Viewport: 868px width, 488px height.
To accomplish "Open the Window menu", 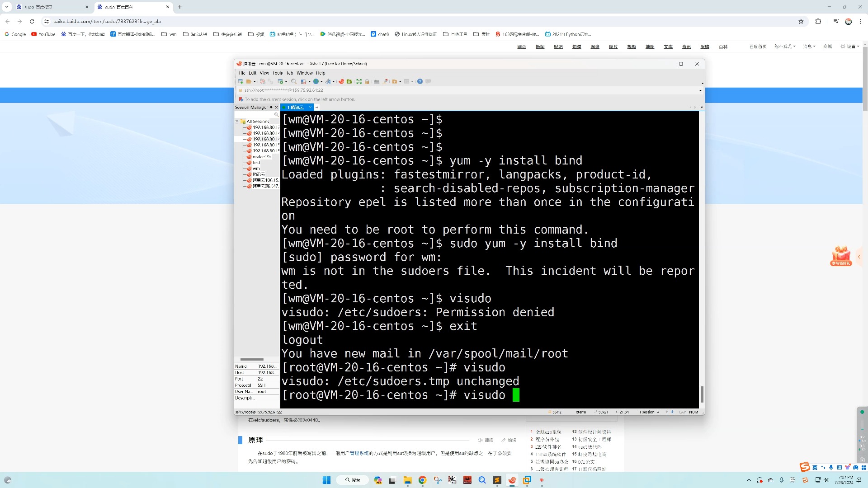I will point(304,73).
